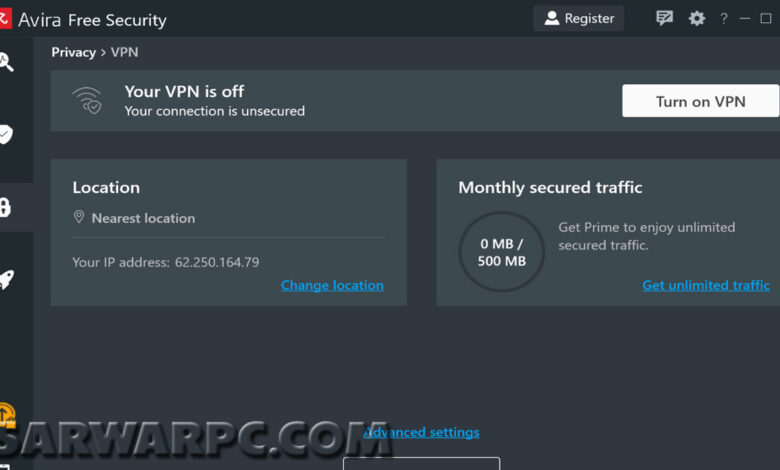Click the Register button
The height and width of the screenshot is (470, 780).
click(x=579, y=18)
